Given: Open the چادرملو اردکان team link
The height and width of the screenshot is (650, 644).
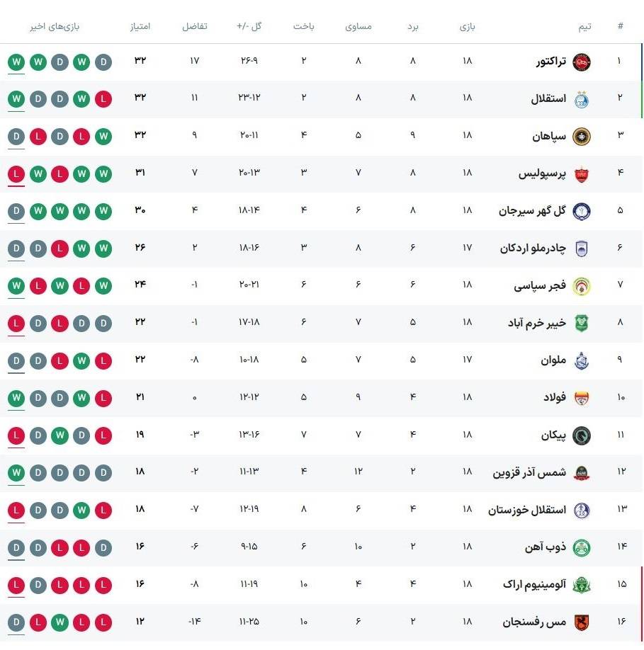Looking at the screenshot, I should pyautogui.click(x=533, y=249).
